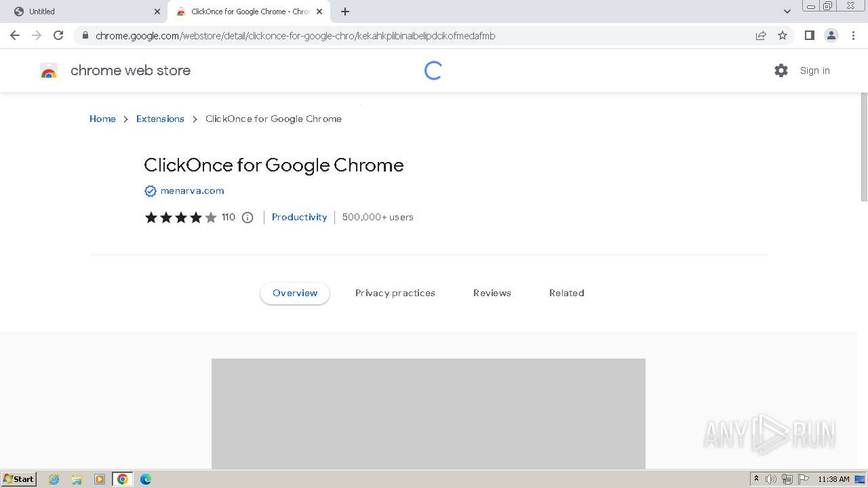Click the Action Center flag icon
This screenshot has height=488, width=868.
tap(804, 479)
